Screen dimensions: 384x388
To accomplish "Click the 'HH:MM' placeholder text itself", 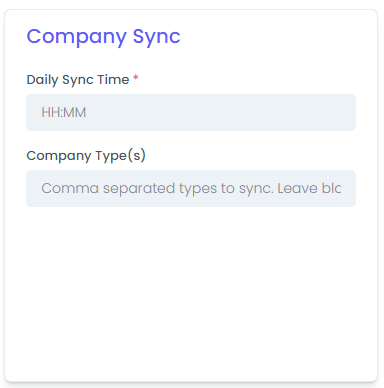I will (64, 112).
